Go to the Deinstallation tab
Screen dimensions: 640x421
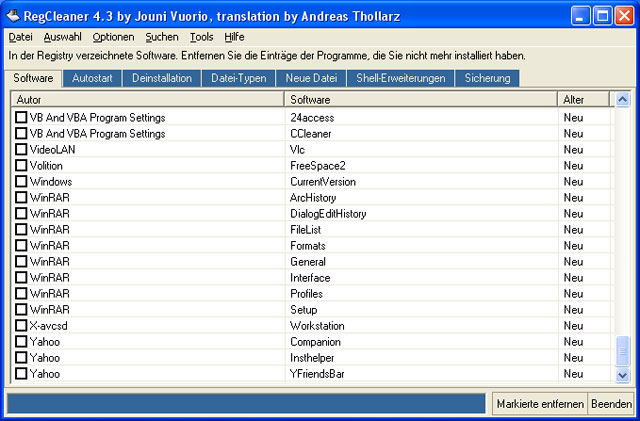[x=161, y=78]
